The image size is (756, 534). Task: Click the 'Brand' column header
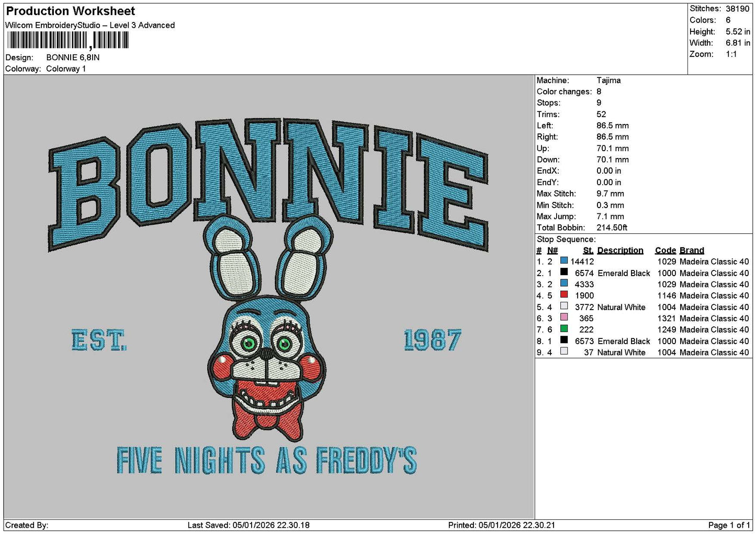tap(692, 251)
